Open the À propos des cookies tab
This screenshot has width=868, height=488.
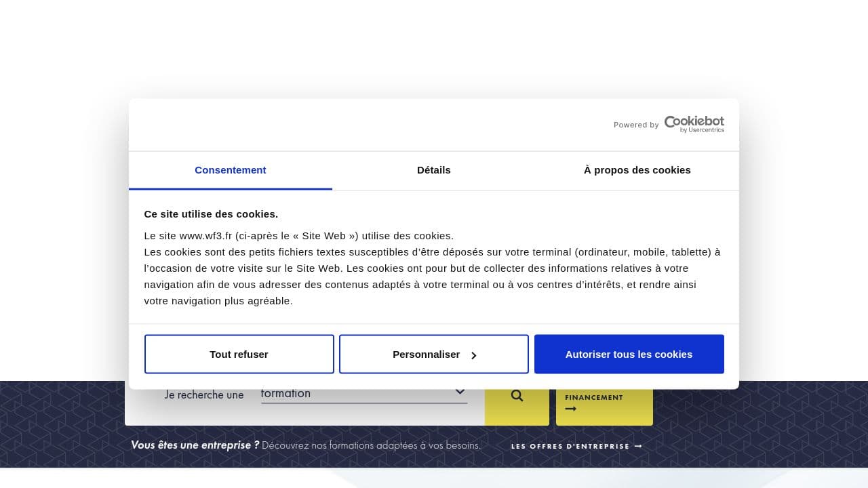pos(637,170)
